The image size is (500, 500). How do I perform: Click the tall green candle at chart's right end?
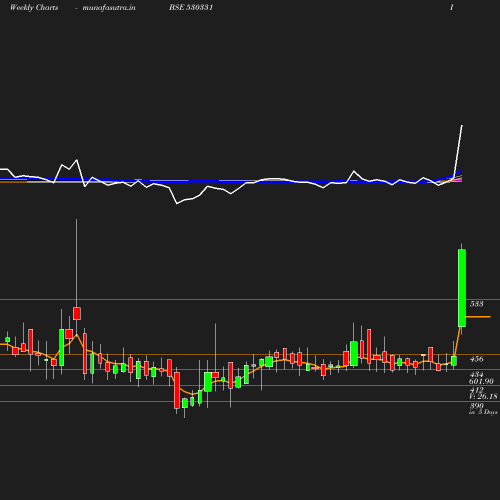click(462, 288)
